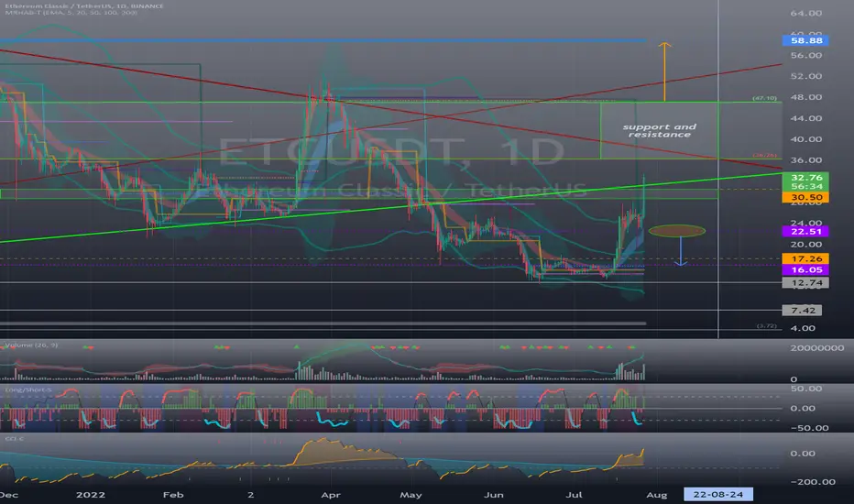Screen dimensions: 854x504
Task: Click the gray 12.74 price label
Action: [805, 282]
